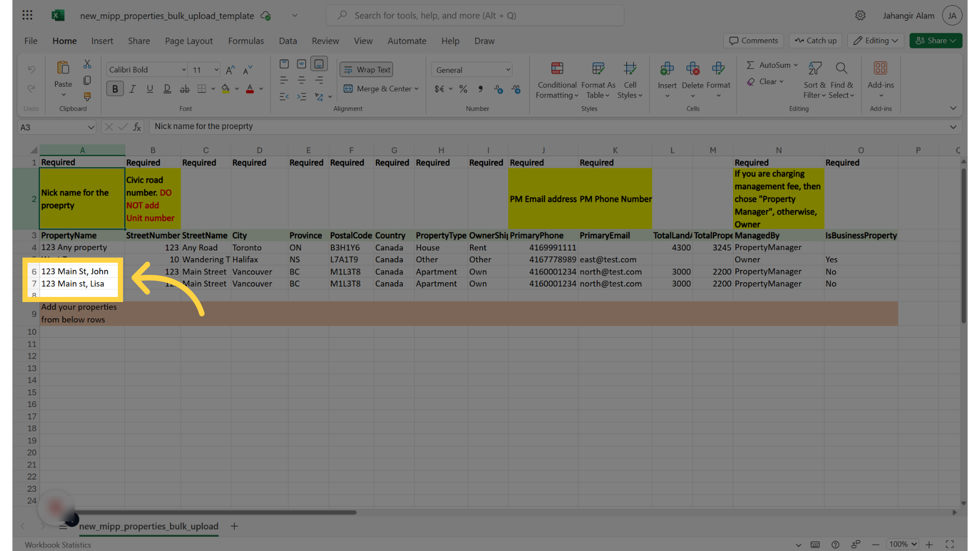
Task: Expand the Name Box dropdown arrow
Action: (x=91, y=127)
